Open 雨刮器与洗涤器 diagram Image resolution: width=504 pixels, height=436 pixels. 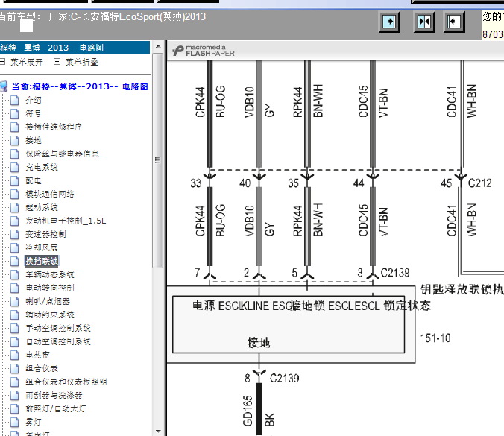(x=54, y=396)
